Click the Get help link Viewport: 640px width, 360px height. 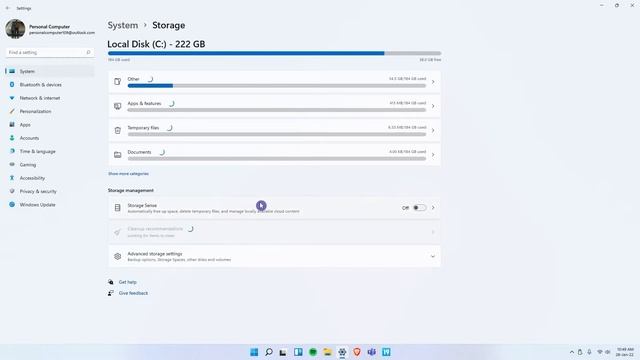128,282
